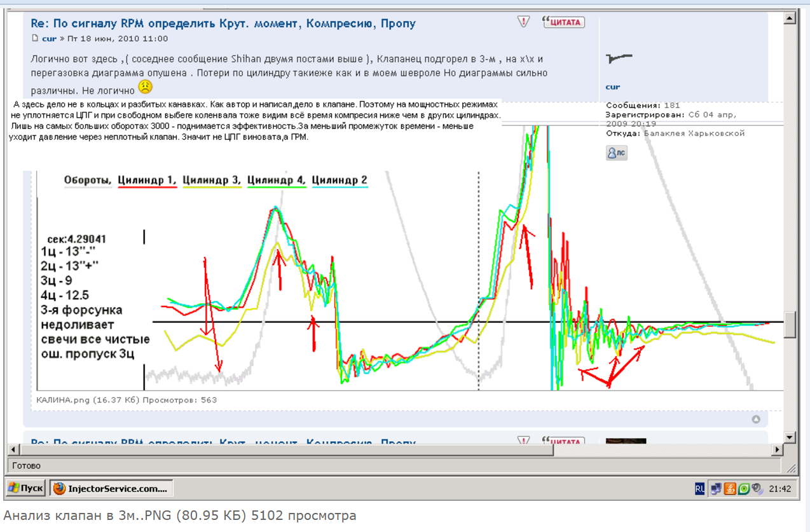Screen dimensions: 810x532
Task: Click the horizontal scrollbar left arrow
Action: click(12, 449)
